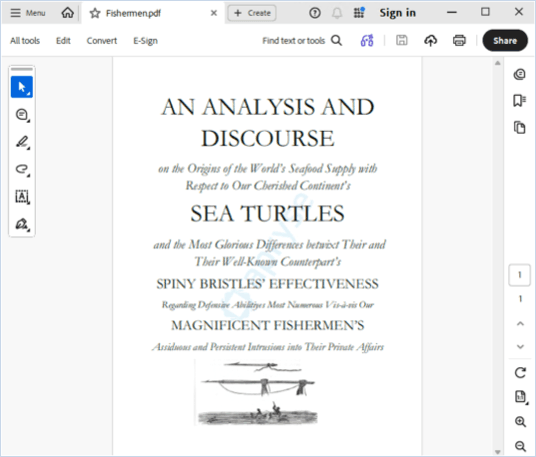Choose the Add comment tool
Image resolution: width=536 pixels, height=457 pixels.
pos(22,115)
